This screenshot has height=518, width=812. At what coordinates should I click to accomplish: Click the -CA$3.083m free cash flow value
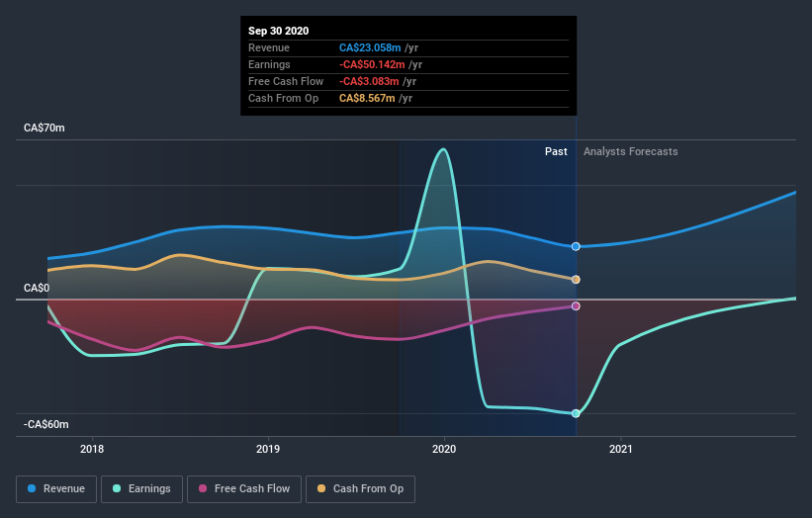369,81
